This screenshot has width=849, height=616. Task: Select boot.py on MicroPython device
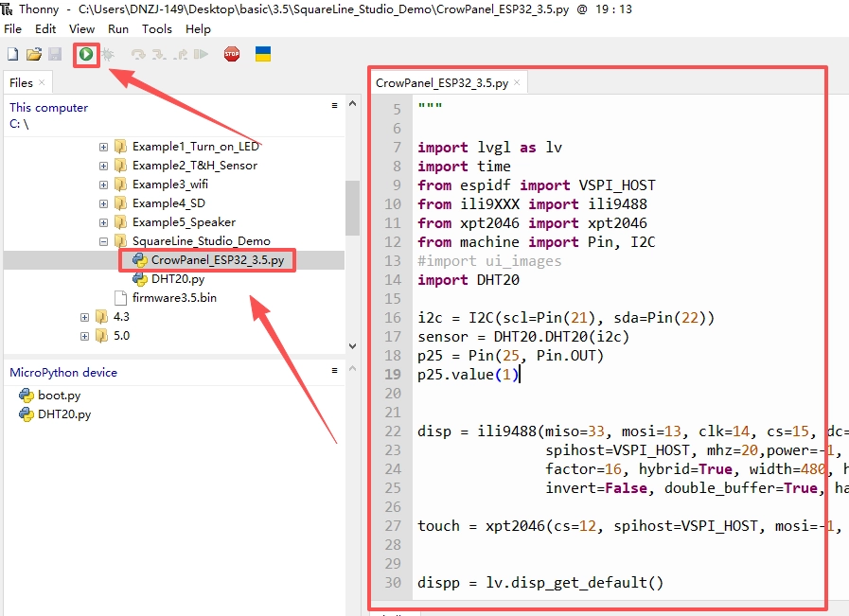point(59,396)
